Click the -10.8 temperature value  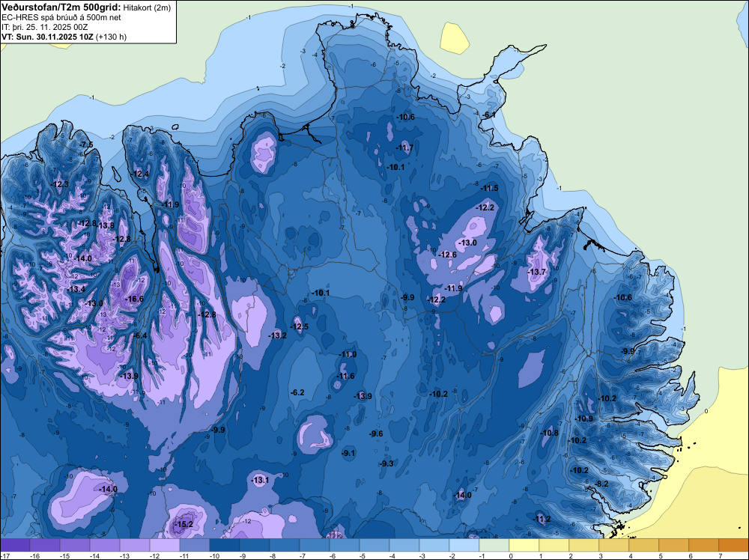549,433
